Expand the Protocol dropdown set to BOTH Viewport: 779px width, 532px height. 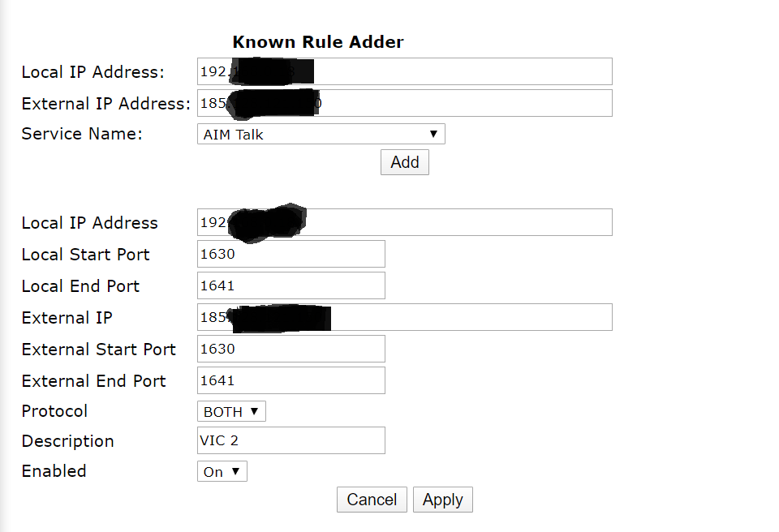click(231, 411)
